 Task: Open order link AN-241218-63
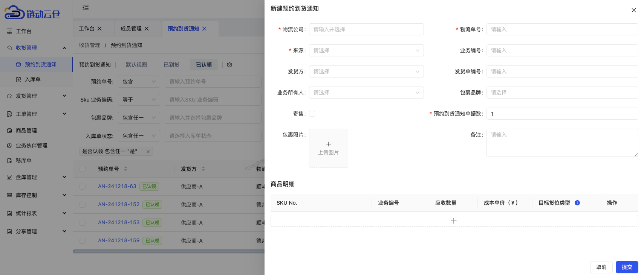[x=117, y=186]
